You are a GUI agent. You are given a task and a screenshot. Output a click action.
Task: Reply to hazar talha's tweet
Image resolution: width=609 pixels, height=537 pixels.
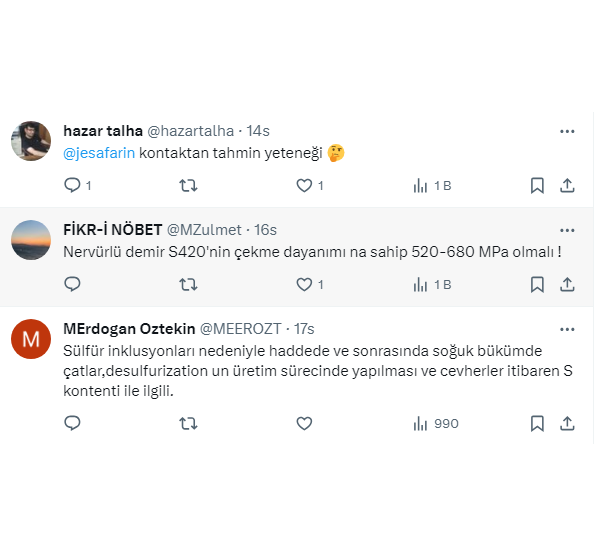click(x=72, y=185)
